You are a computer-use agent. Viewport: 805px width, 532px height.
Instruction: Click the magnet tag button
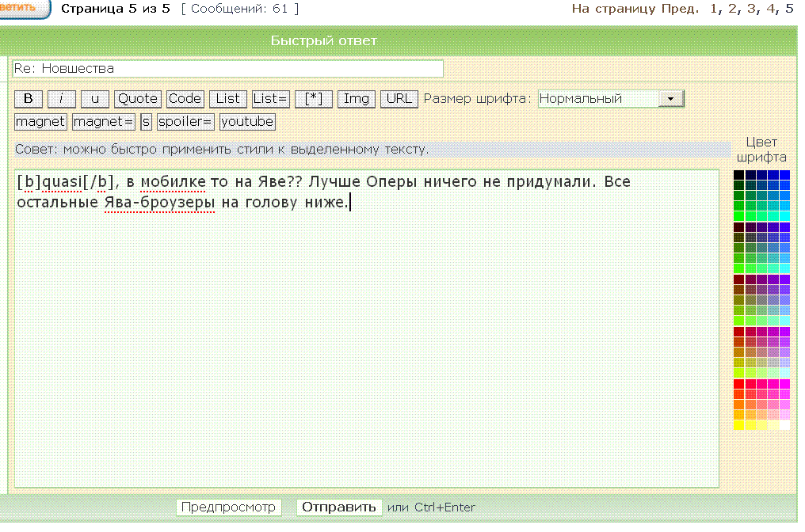click(40, 122)
